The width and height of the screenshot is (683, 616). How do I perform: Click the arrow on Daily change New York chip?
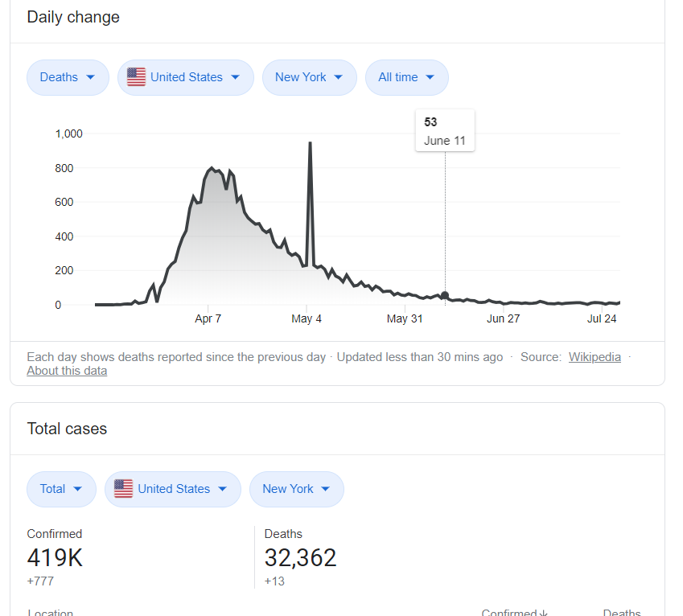(338, 77)
